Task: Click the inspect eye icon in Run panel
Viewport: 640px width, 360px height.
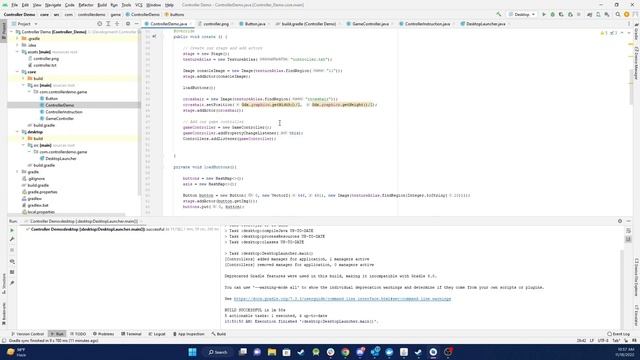Action: 12,261
